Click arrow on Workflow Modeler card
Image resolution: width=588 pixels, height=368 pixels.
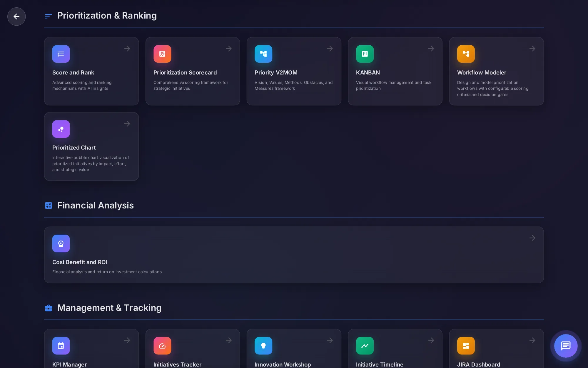(532, 49)
